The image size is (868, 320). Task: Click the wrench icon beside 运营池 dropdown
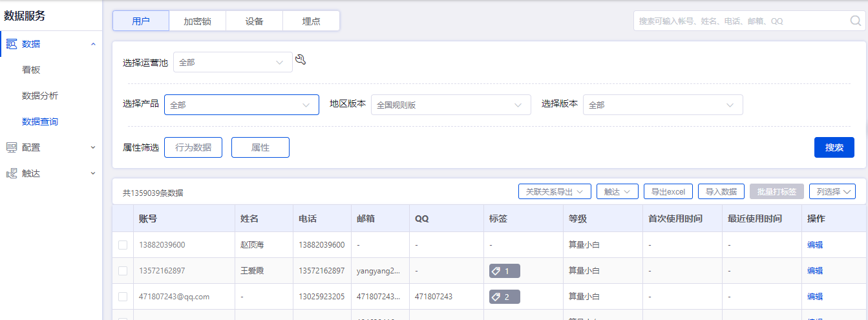[300, 60]
